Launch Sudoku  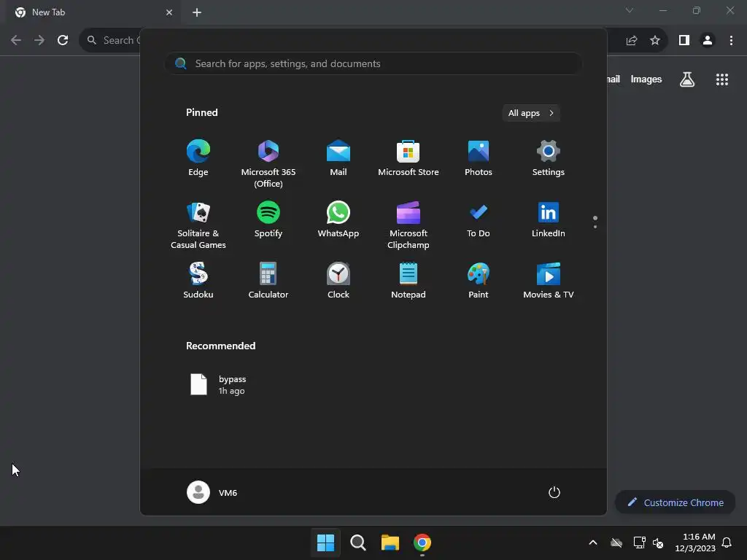[x=198, y=281]
